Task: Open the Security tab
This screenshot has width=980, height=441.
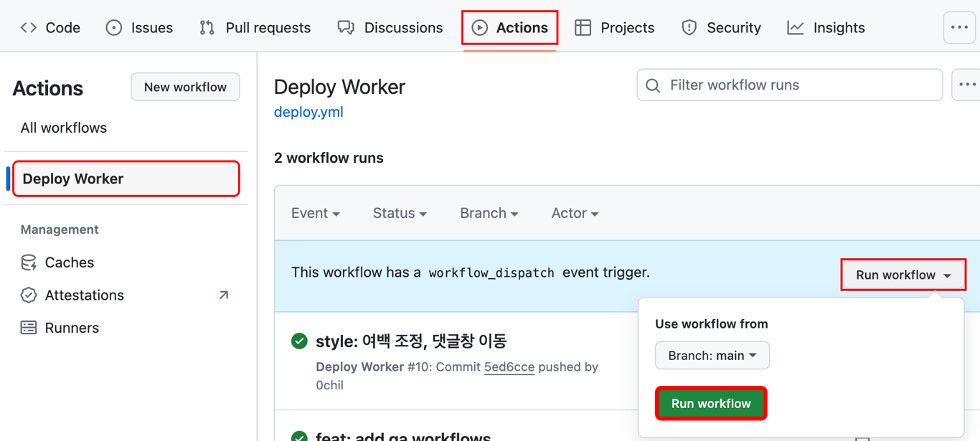Action: coord(721,27)
